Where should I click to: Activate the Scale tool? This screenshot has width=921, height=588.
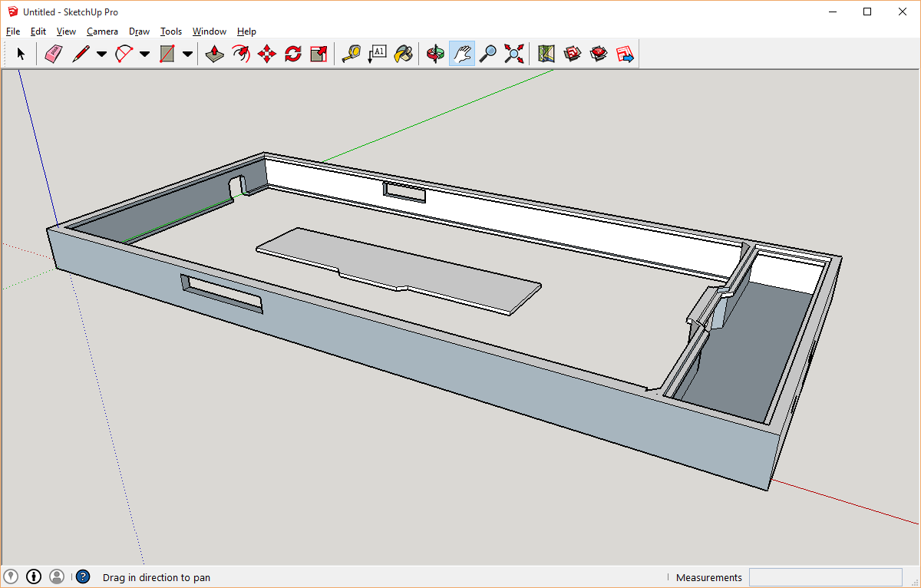point(319,54)
